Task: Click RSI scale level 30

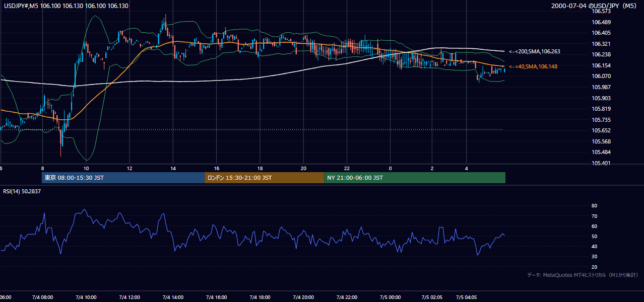Action: [594, 257]
